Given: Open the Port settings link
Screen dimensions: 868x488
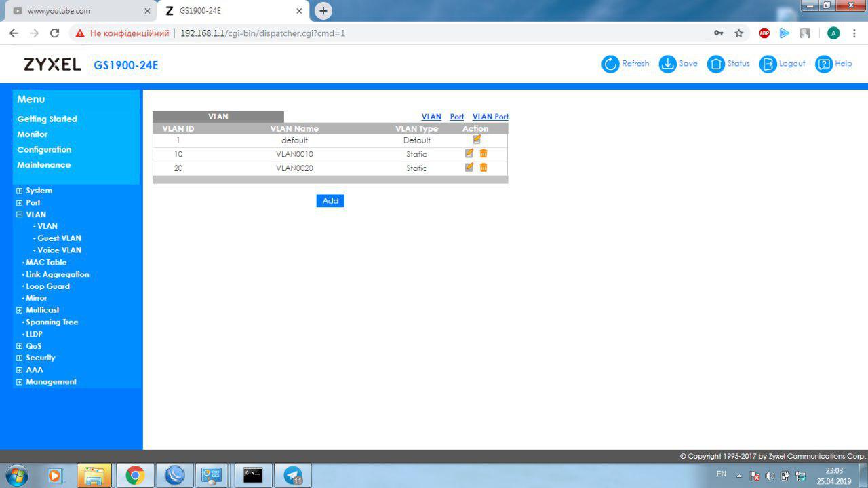Looking at the screenshot, I should 456,116.
